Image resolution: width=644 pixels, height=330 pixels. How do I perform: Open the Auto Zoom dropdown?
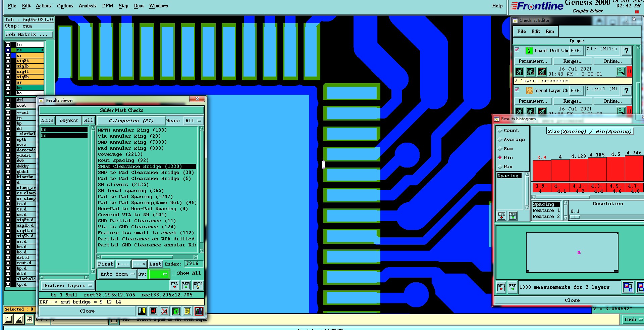tap(117, 274)
